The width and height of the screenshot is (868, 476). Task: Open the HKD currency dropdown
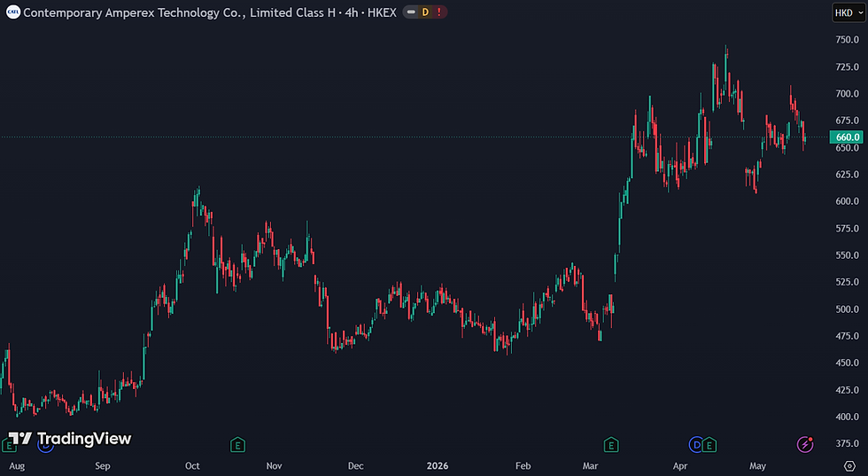tap(849, 12)
